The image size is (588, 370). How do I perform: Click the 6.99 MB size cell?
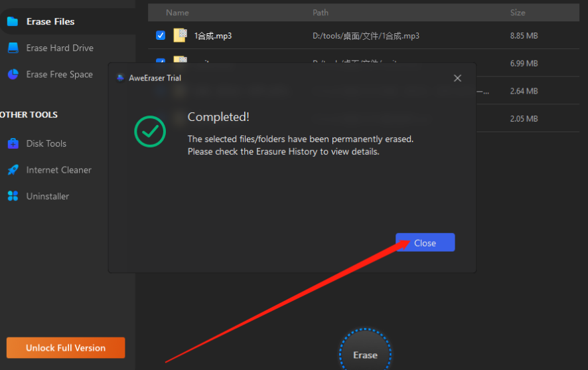pyautogui.click(x=524, y=63)
